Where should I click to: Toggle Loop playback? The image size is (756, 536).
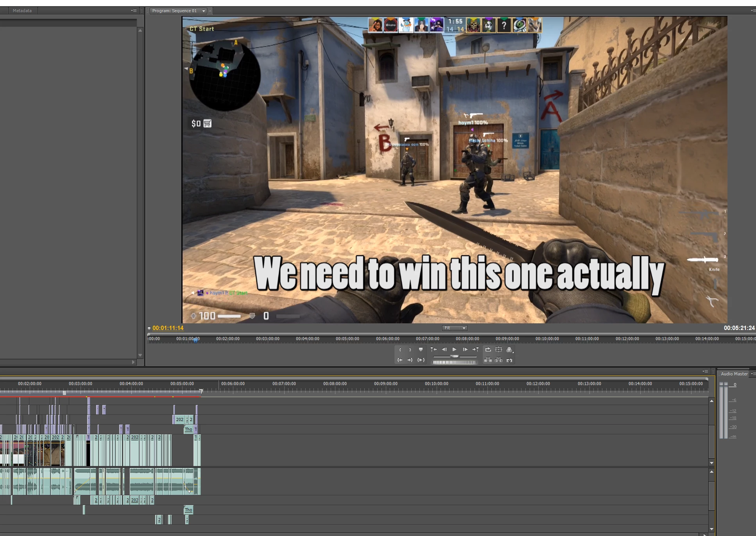click(x=488, y=350)
